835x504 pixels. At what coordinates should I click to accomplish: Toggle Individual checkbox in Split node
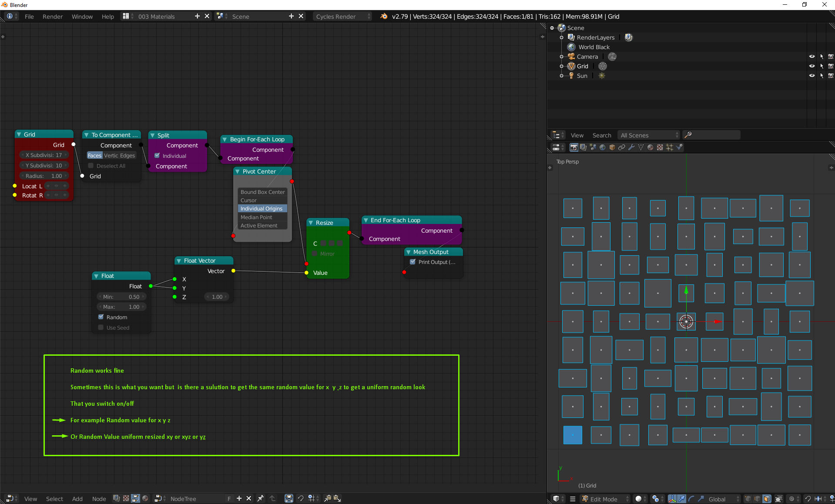click(x=157, y=156)
